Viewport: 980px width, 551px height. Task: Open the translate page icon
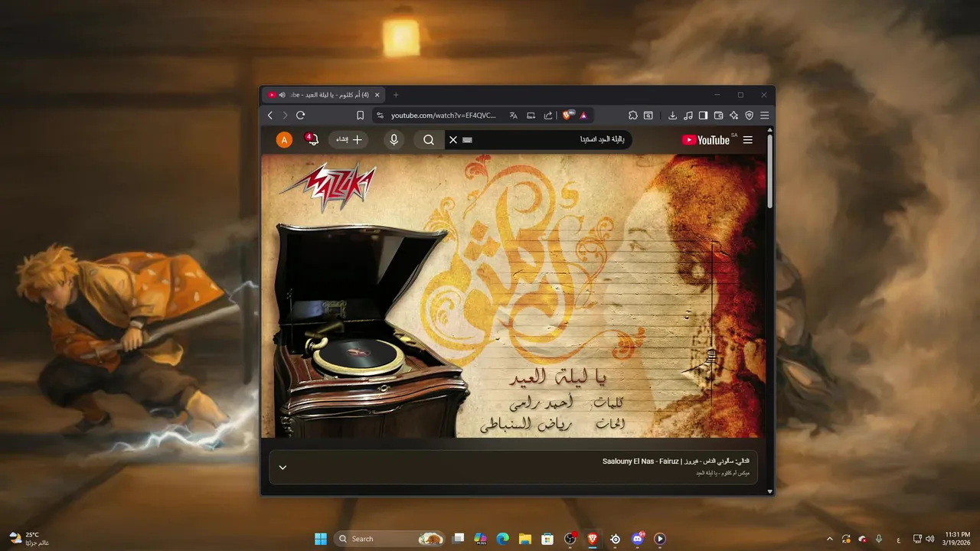click(513, 116)
